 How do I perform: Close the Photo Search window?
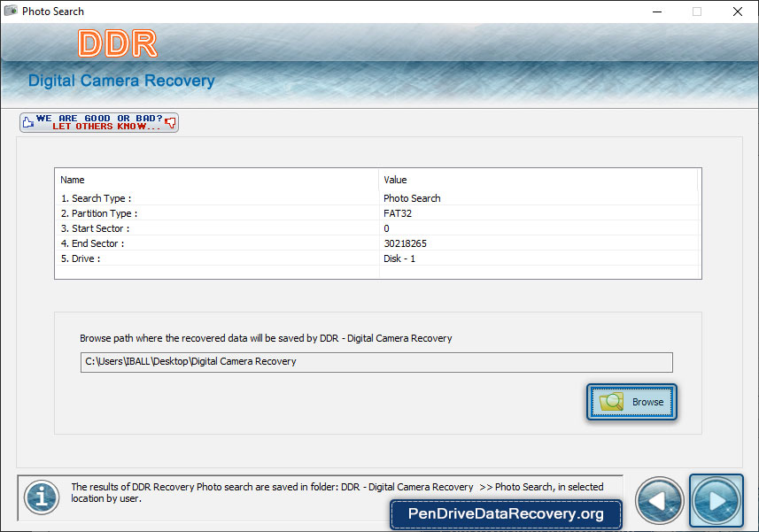(x=737, y=12)
